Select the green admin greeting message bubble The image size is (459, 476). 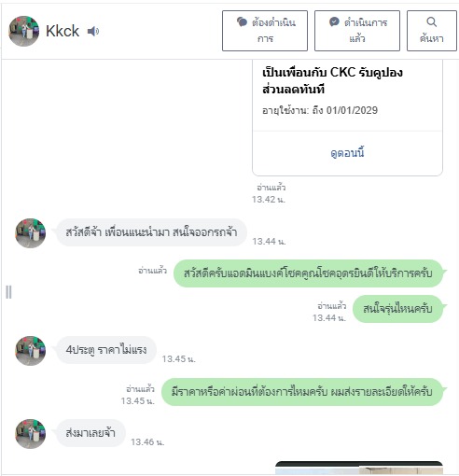[308, 273]
